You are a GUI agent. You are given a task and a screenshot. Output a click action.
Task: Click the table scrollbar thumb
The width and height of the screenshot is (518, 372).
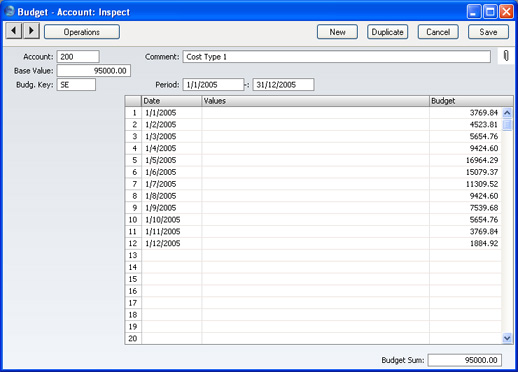[x=507, y=125]
